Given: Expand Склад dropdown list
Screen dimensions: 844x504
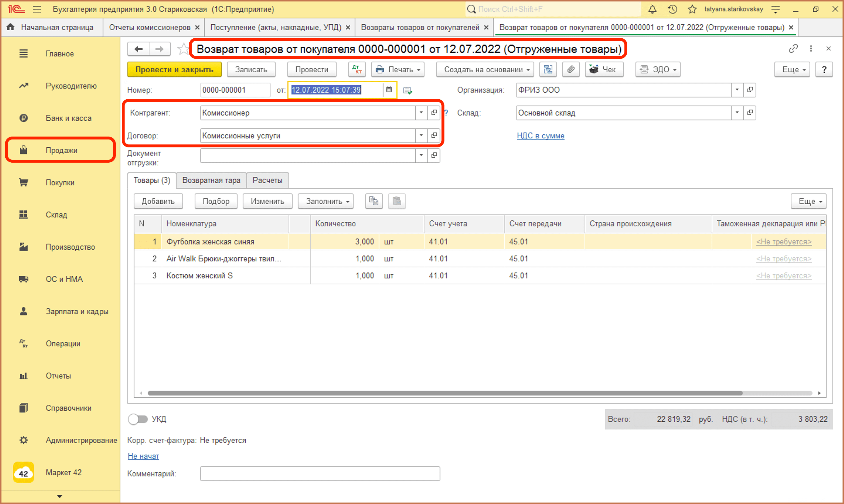Looking at the screenshot, I should pos(737,113).
